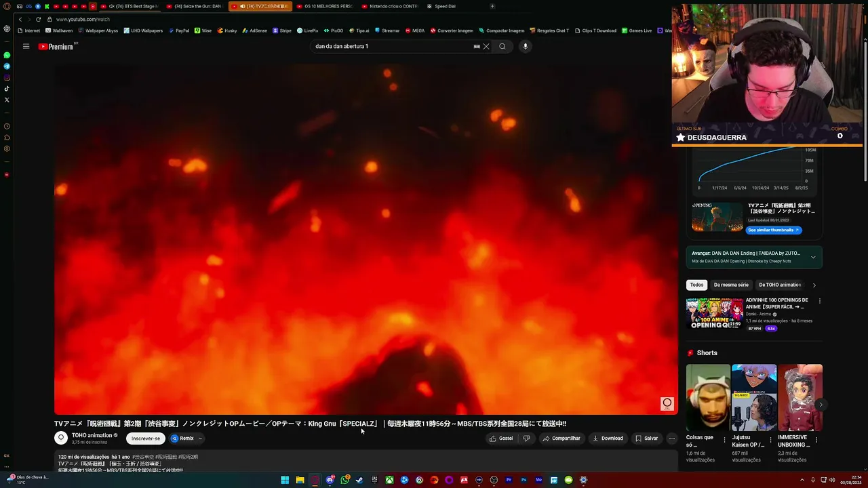Clear the YouTube search text

pos(486,47)
